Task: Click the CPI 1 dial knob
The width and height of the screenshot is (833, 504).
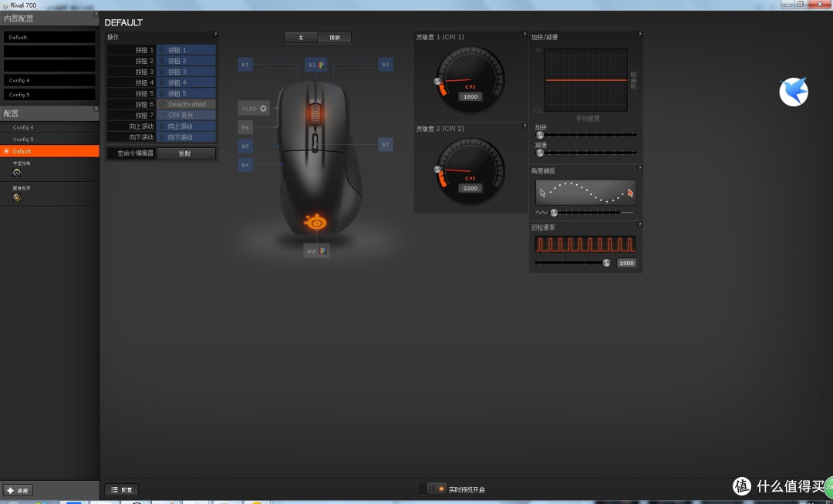Action: (x=438, y=82)
